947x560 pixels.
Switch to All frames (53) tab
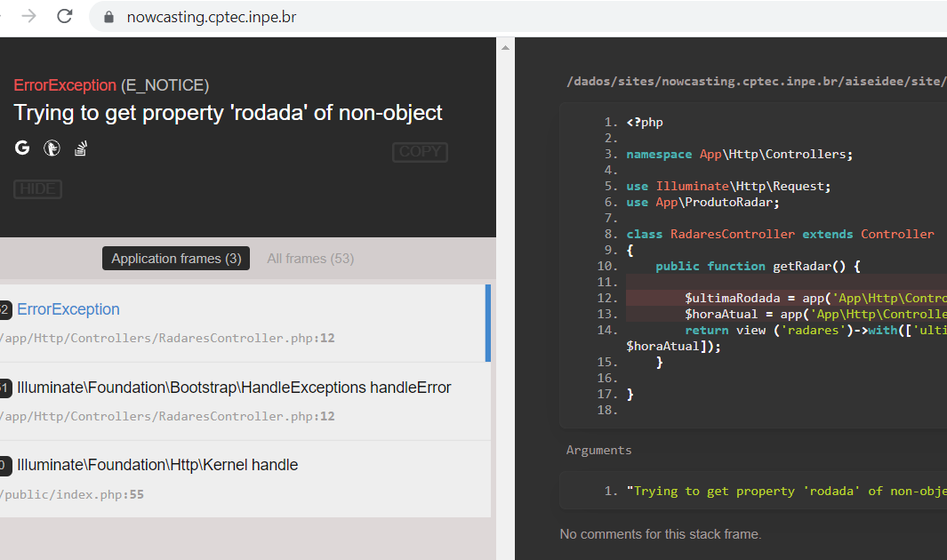click(x=310, y=259)
